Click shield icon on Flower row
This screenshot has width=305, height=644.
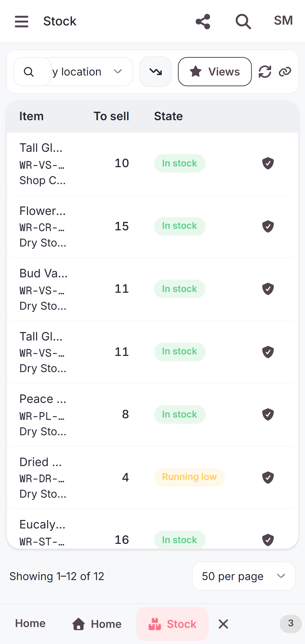coord(268,226)
